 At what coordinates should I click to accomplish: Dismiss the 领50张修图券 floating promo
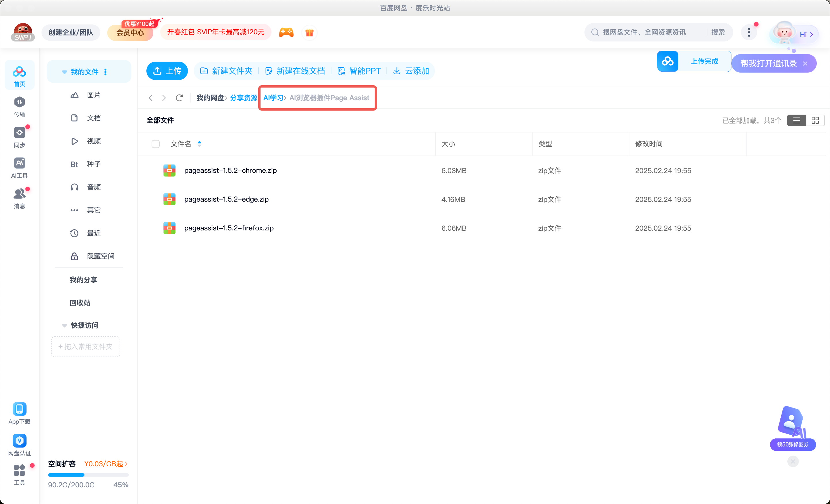793,461
